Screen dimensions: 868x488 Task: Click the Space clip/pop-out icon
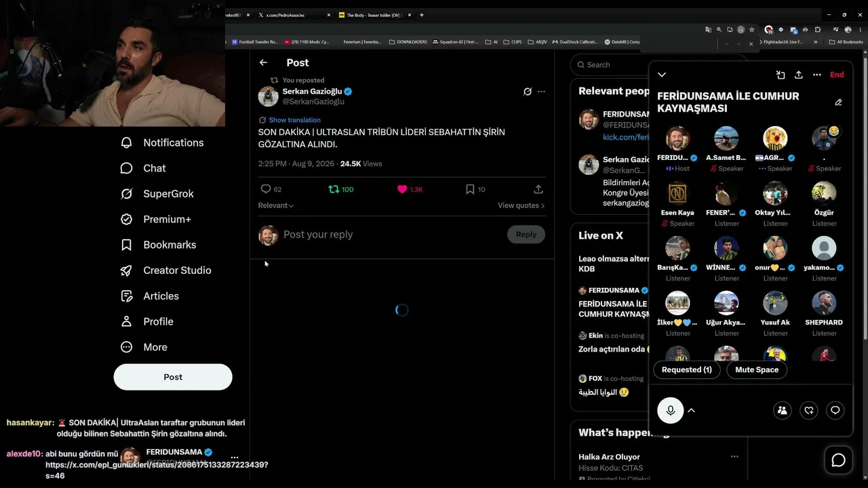tap(781, 75)
